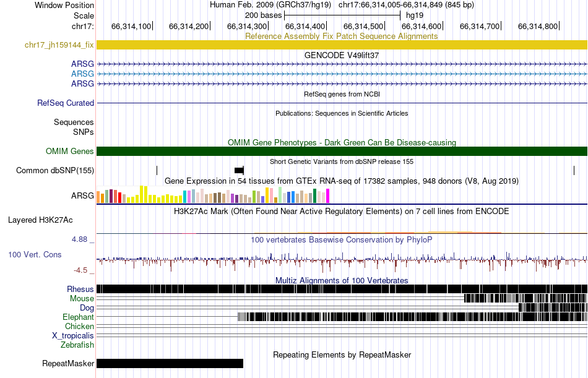Click the Elephant species label
The width and height of the screenshot is (588, 378).
click(x=78, y=317)
